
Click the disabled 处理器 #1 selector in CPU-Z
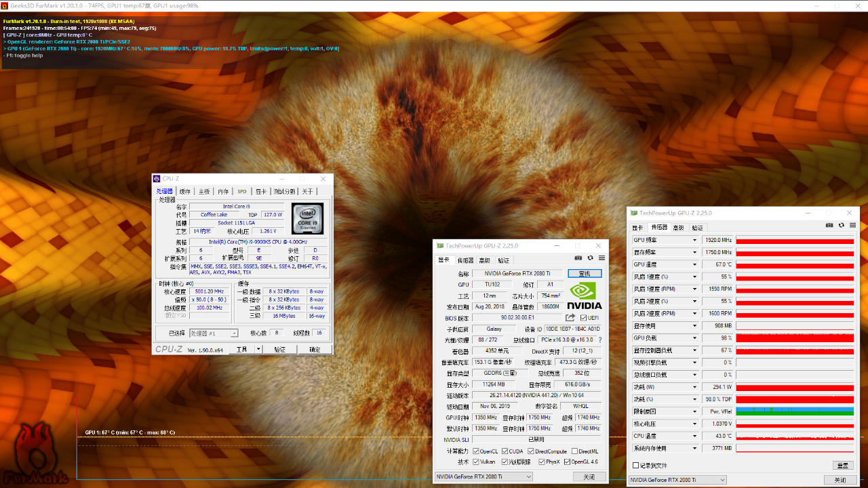click(214, 333)
